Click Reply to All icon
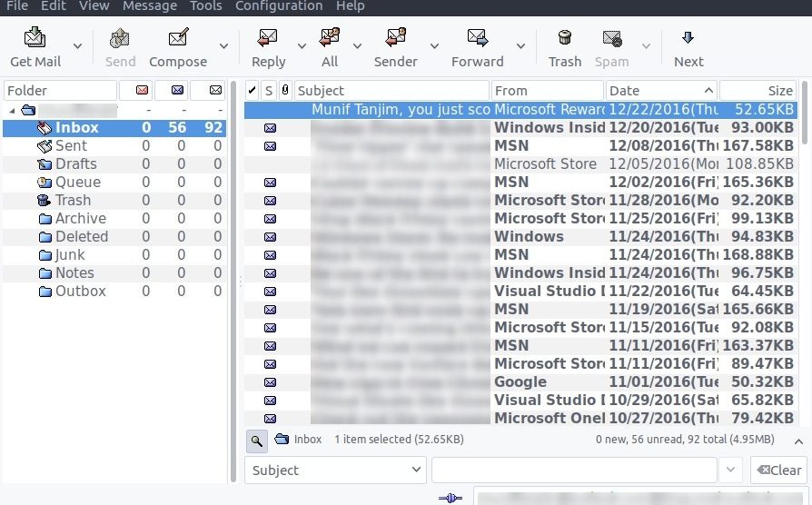The width and height of the screenshot is (812, 505). 330,37
